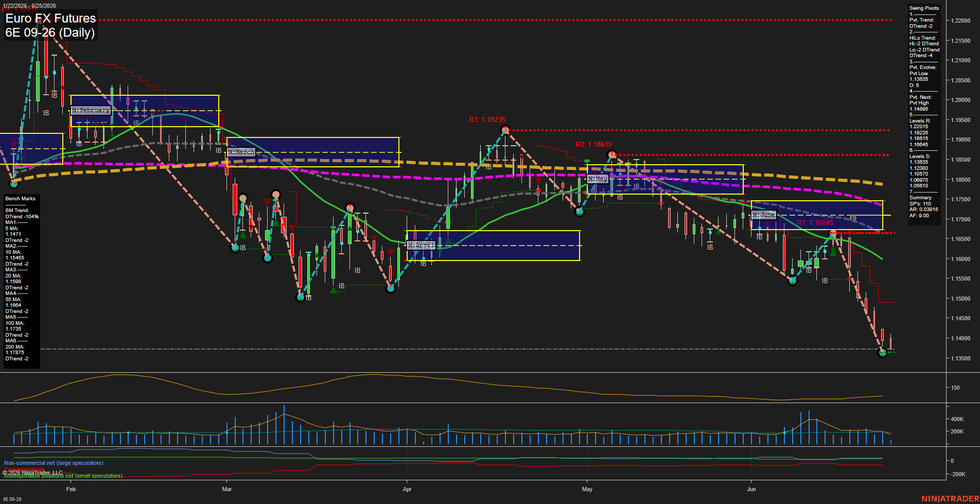
Task: Click the Feb date axis label
Action: 71,489
